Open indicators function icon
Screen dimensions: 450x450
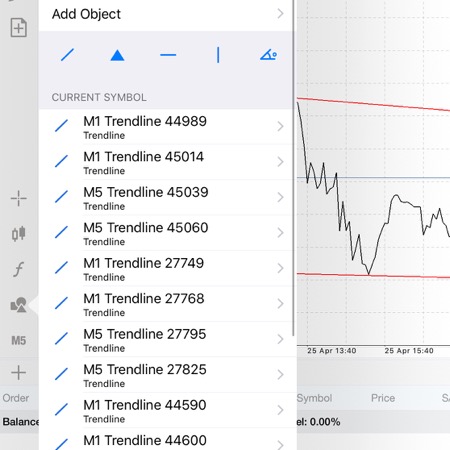[x=19, y=269]
